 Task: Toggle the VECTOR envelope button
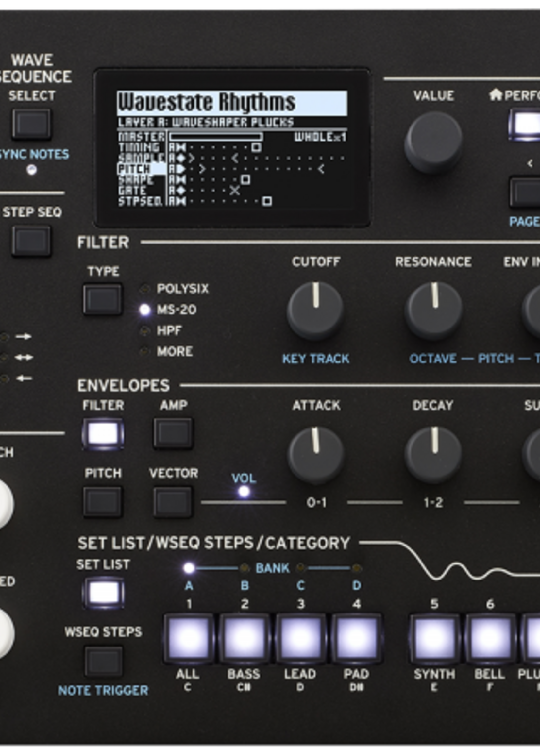click(x=173, y=502)
